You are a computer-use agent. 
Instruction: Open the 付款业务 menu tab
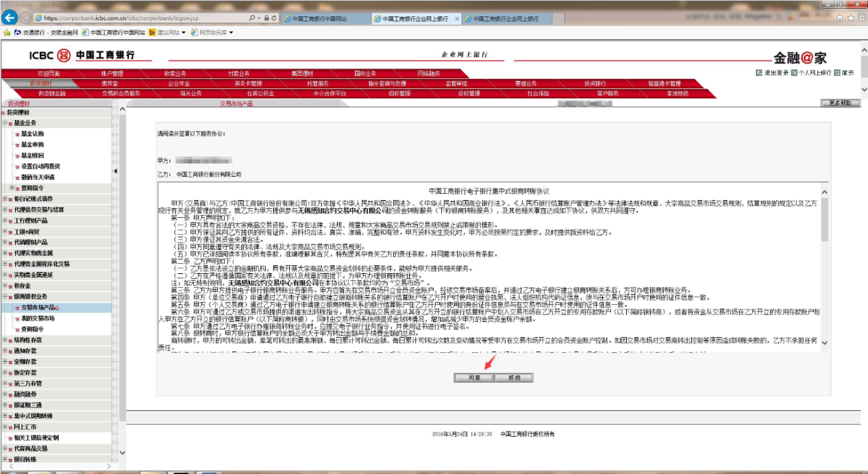[238, 73]
